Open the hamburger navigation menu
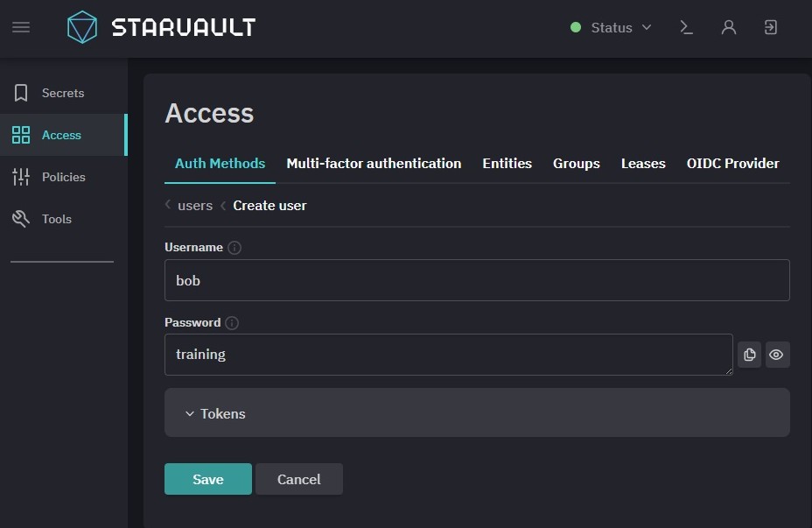812x528 pixels. (x=21, y=27)
